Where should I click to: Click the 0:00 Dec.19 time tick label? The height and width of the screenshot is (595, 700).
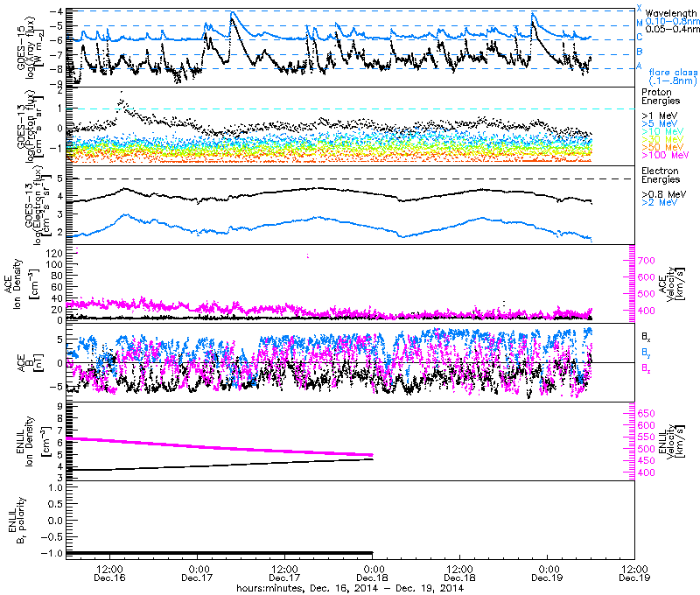(547, 573)
